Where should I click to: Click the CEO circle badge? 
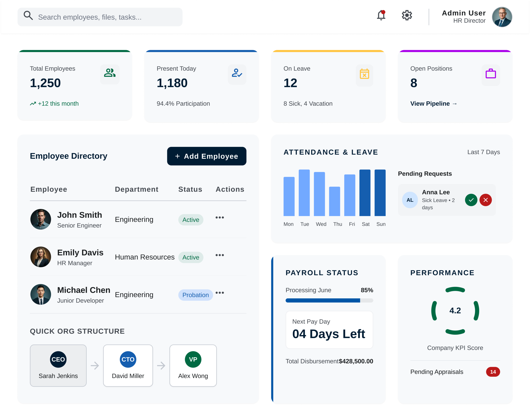coord(58,359)
